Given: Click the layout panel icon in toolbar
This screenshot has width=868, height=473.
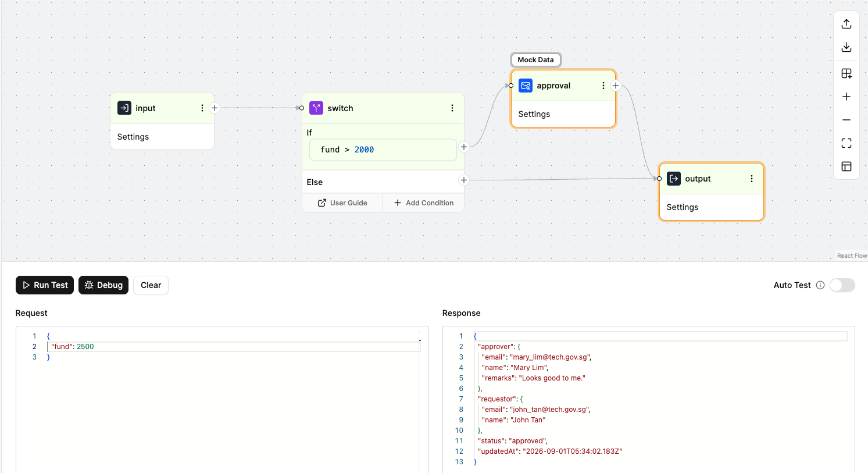Looking at the screenshot, I should [846, 166].
